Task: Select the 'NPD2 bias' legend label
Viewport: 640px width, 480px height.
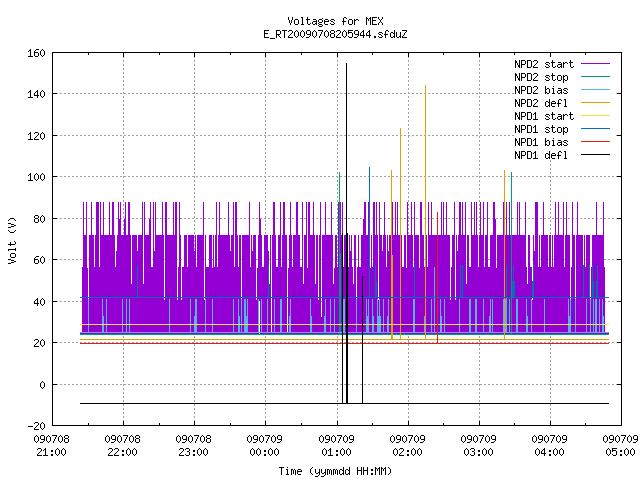Action: pos(541,90)
